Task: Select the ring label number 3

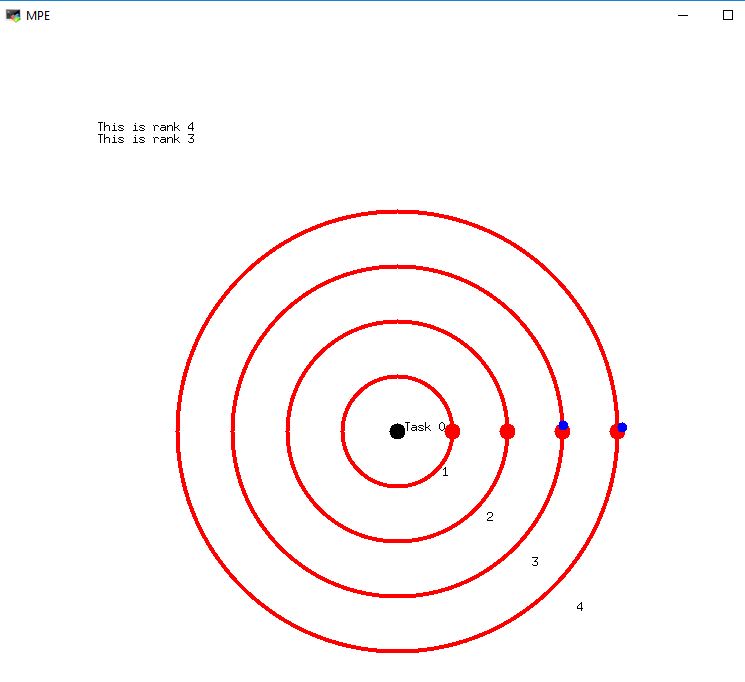Action: 535,562
